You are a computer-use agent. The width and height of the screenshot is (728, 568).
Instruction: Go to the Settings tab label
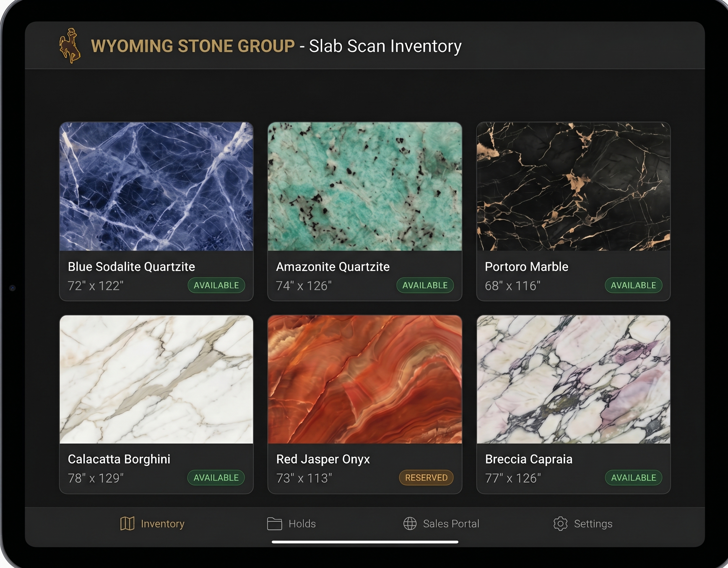pyautogui.click(x=593, y=524)
